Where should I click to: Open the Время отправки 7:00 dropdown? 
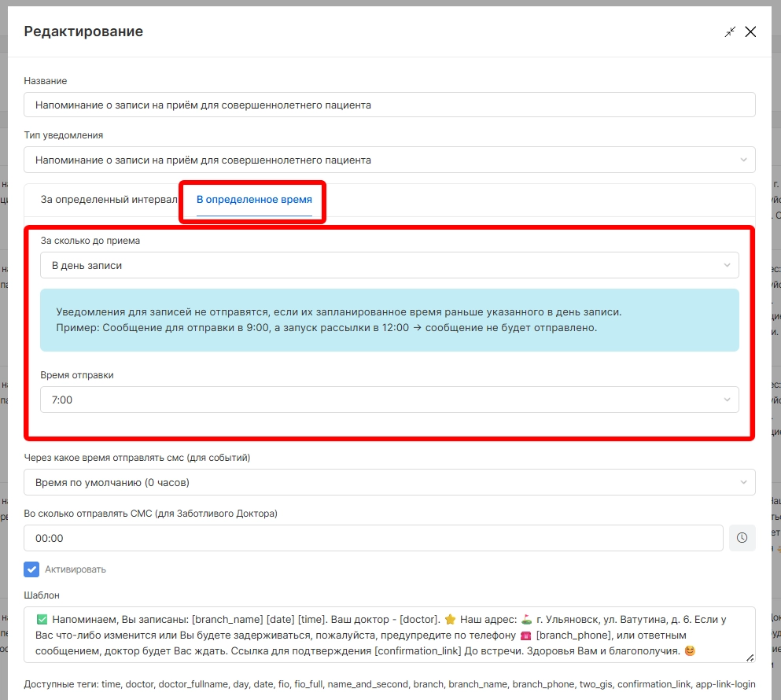coord(389,400)
